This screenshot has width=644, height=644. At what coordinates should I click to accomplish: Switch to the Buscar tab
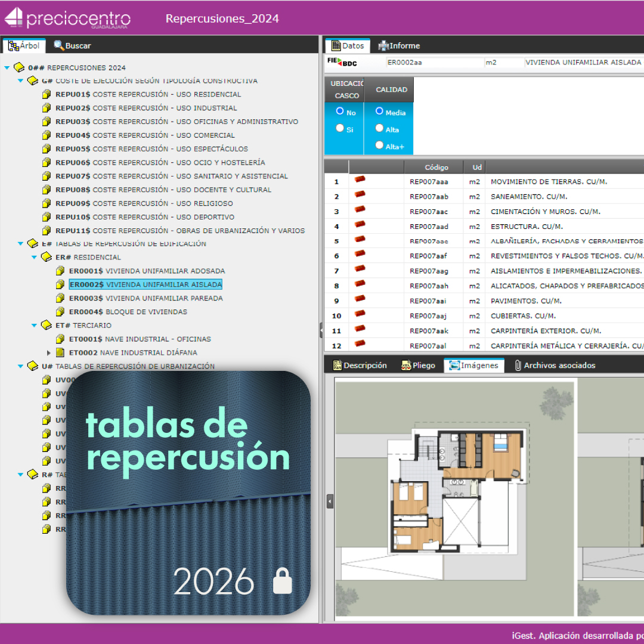(x=72, y=45)
